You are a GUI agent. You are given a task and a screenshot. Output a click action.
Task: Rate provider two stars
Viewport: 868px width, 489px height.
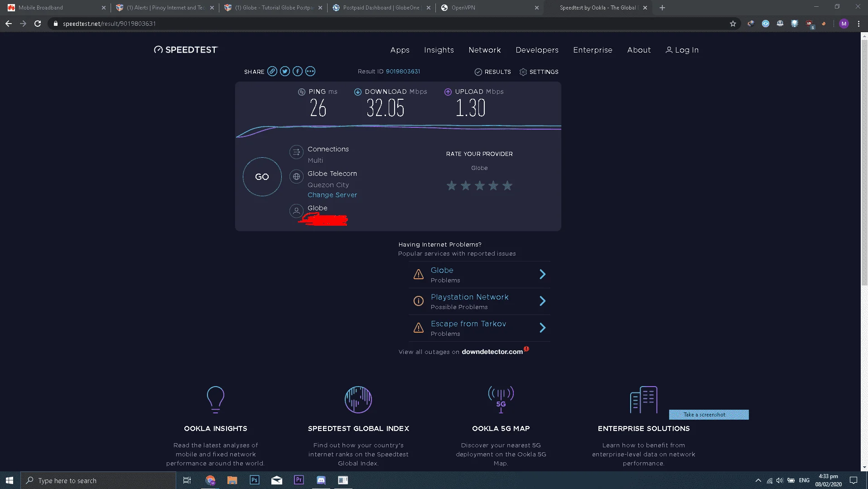pyautogui.click(x=466, y=185)
